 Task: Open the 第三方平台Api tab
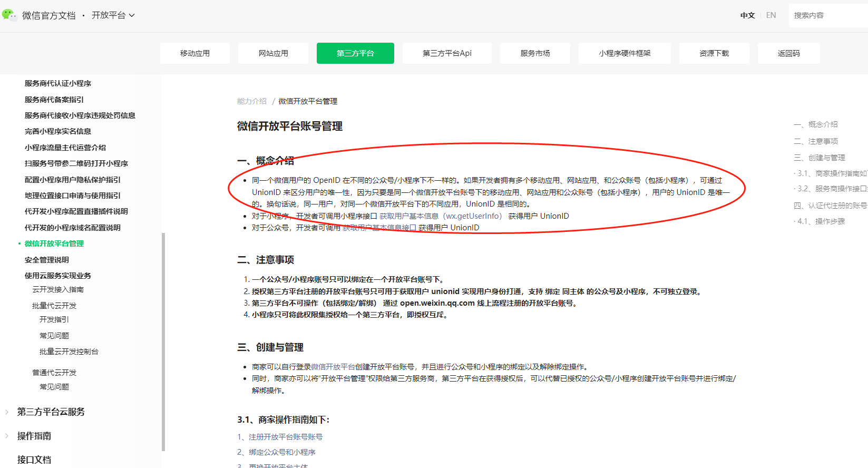[x=447, y=53]
